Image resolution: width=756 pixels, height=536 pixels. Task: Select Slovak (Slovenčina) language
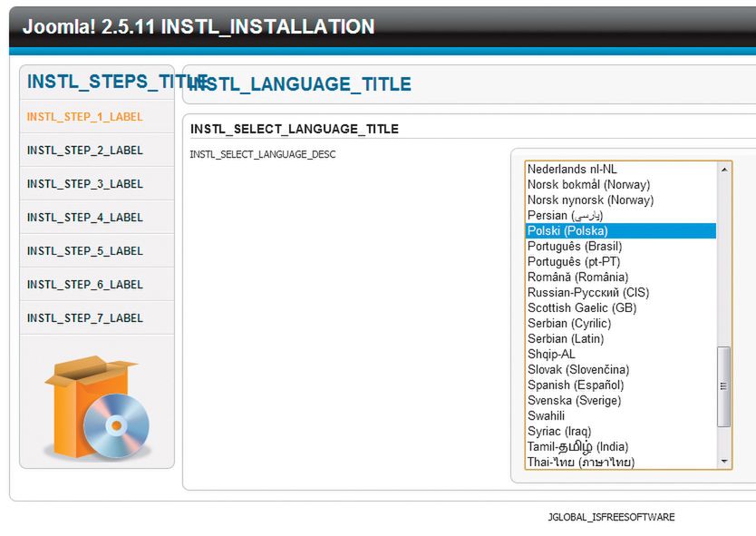click(620, 369)
